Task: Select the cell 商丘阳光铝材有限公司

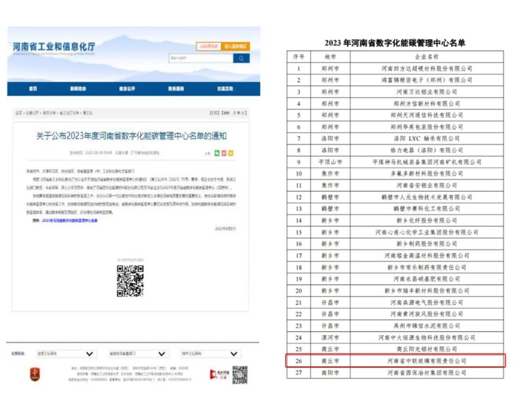Action: pyautogui.click(x=427, y=349)
